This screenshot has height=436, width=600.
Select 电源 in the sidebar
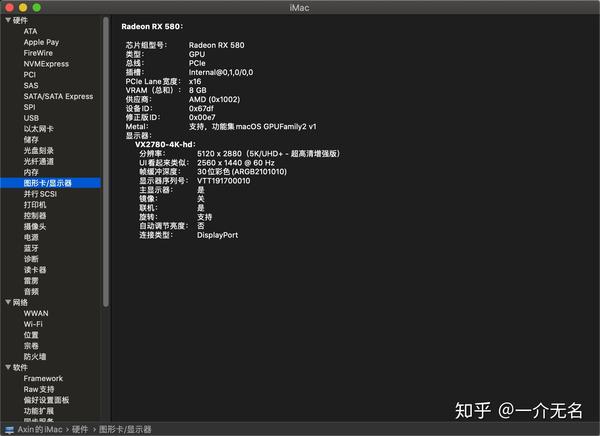(31, 237)
